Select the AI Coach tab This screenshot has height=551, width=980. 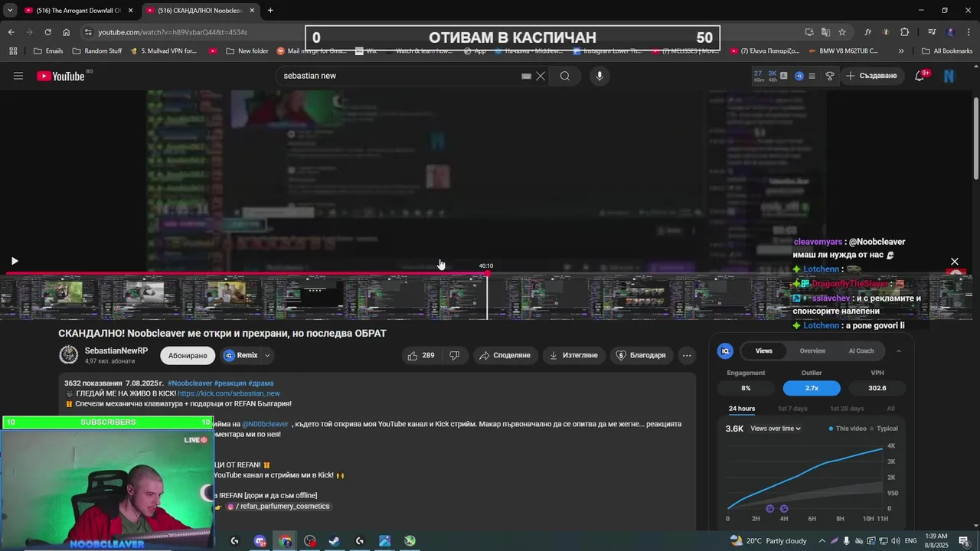point(861,351)
